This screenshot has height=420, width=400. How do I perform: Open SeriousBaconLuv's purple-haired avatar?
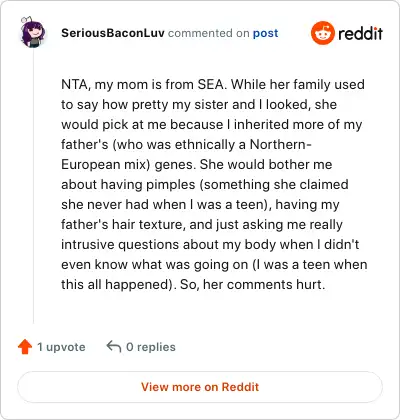[32, 32]
